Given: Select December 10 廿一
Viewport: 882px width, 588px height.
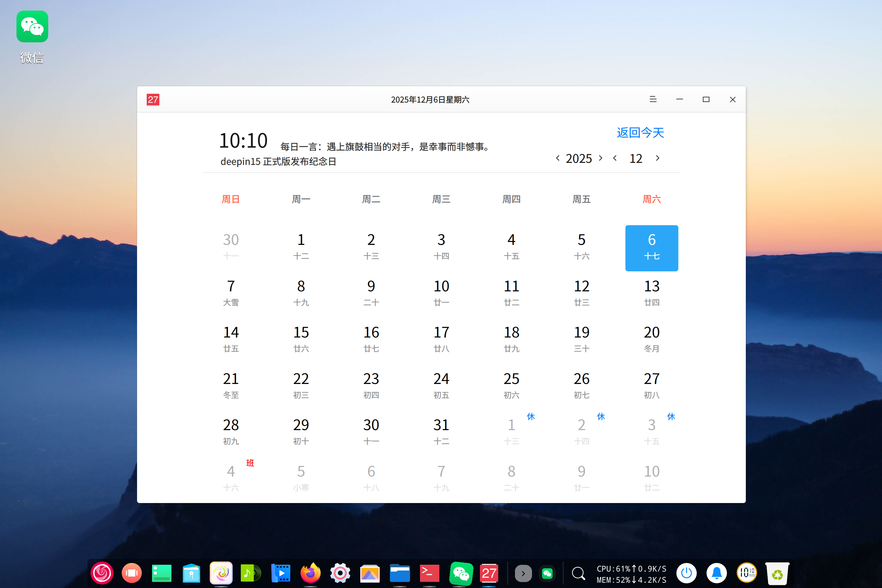Looking at the screenshot, I should [441, 293].
